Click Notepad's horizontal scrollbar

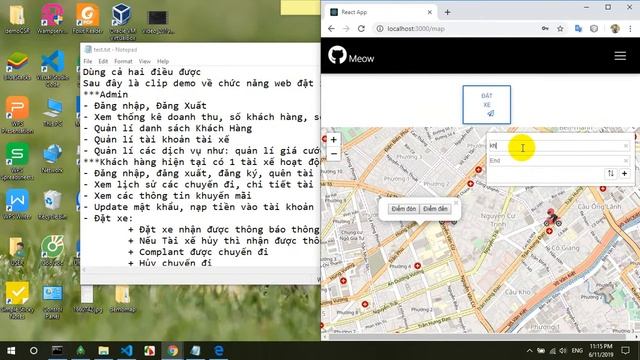click(200, 270)
